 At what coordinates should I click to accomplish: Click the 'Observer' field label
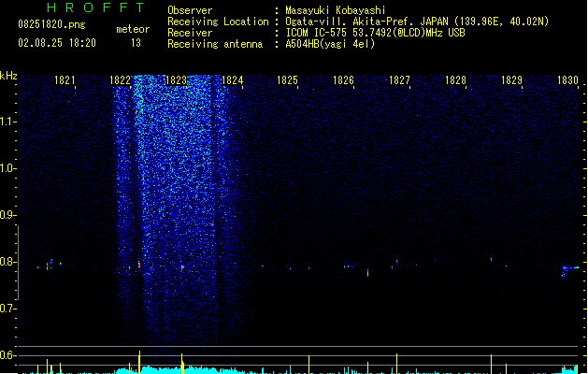coord(190,10)
